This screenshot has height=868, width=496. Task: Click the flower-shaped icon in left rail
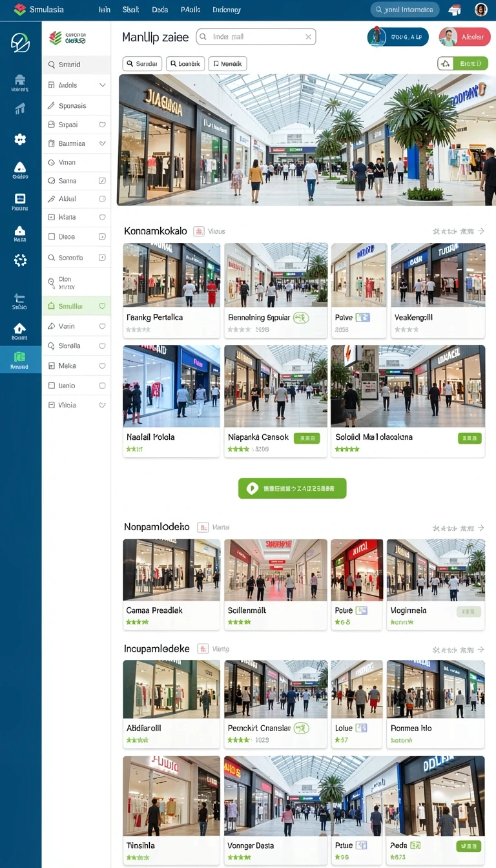coord(20,139)
